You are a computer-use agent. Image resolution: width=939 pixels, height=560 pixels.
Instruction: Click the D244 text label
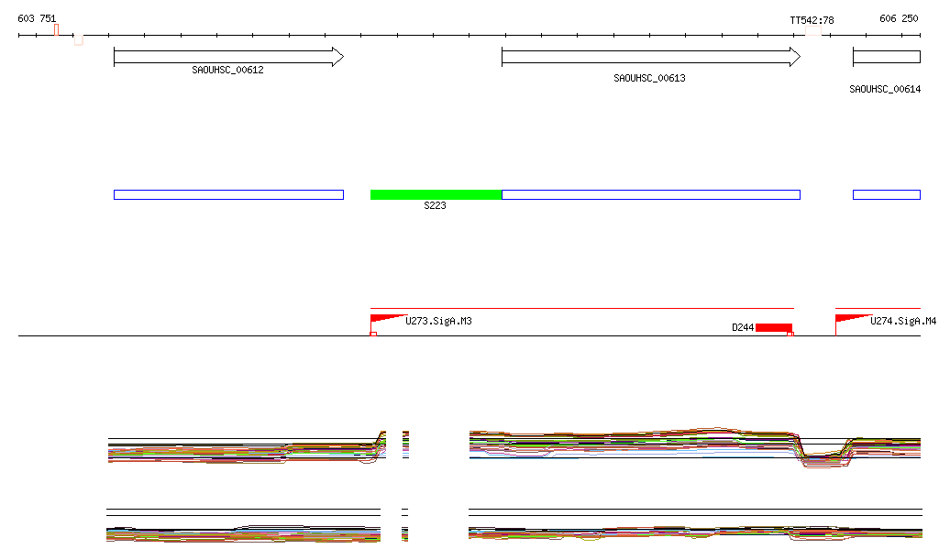742,327
